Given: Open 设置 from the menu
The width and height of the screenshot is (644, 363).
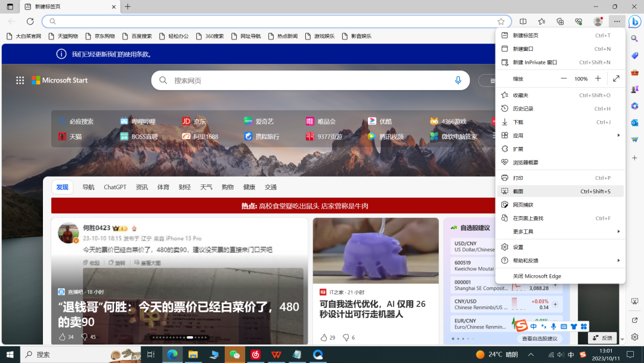Looking at the screenshot, I should (560, 247).
